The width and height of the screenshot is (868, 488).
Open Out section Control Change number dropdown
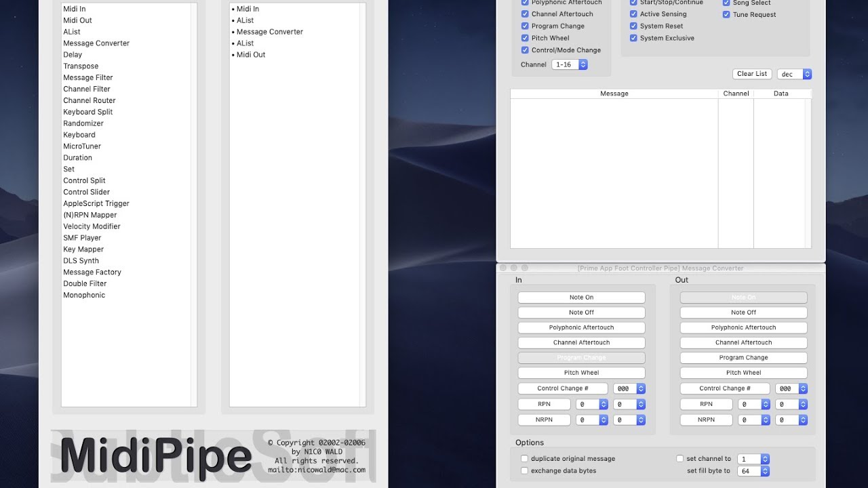pos(791,389)
